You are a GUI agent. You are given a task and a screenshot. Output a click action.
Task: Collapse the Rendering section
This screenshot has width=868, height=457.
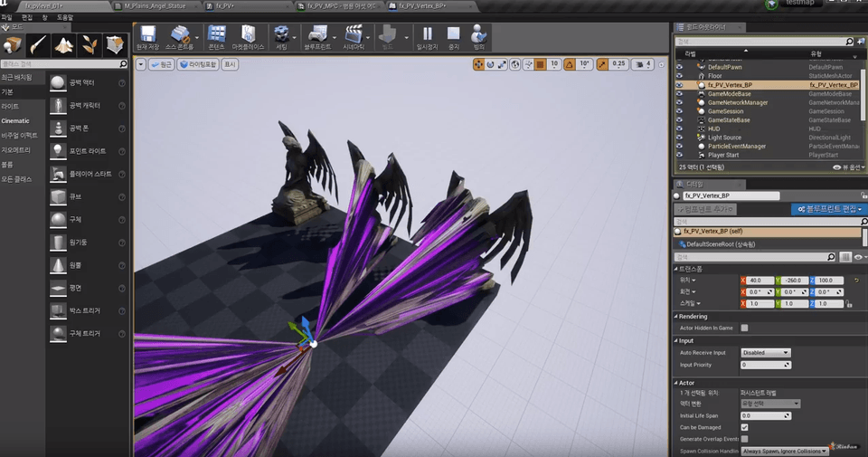coord(676,317)
